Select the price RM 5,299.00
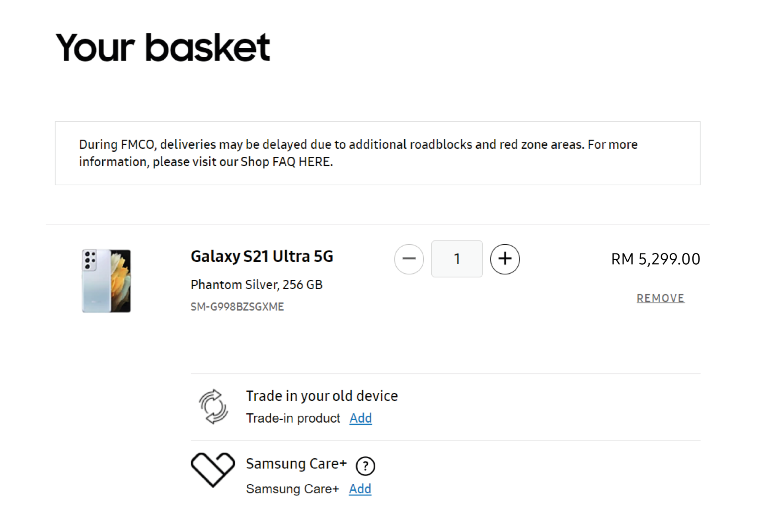This screenshot has height=532, width=764. [655, 259]
